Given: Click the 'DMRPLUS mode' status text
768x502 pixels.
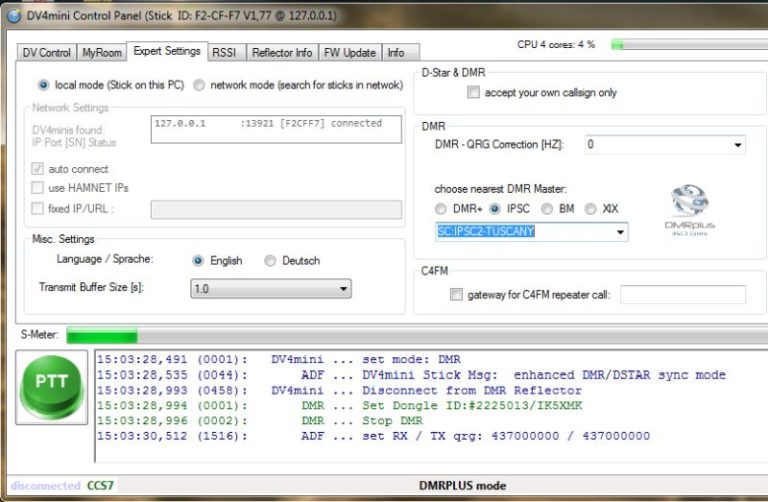Looking at the screenshot, I should [x=462, y=485].
